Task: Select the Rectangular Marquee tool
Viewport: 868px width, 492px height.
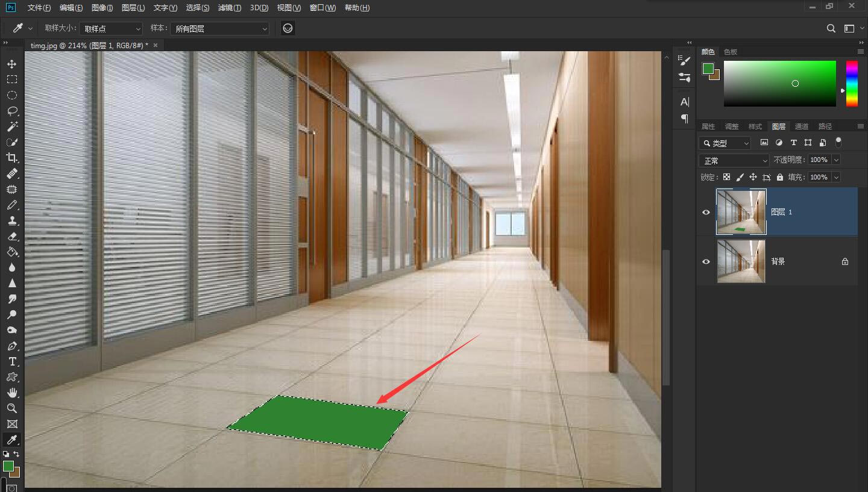Action: coord(12,79)
